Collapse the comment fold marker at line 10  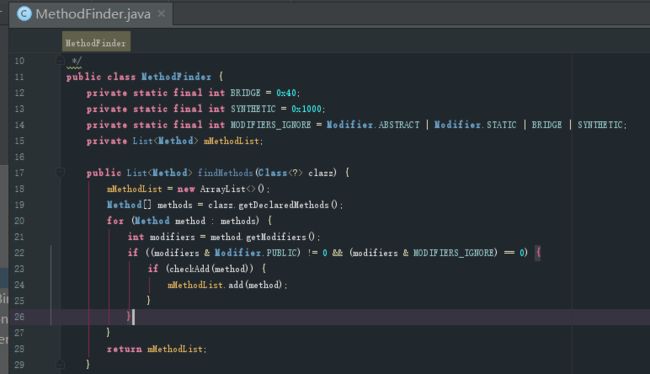click(x=60, y=61)
